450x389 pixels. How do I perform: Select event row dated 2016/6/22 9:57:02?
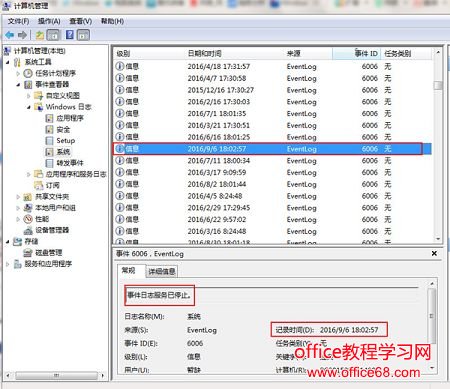pos(273,220)
